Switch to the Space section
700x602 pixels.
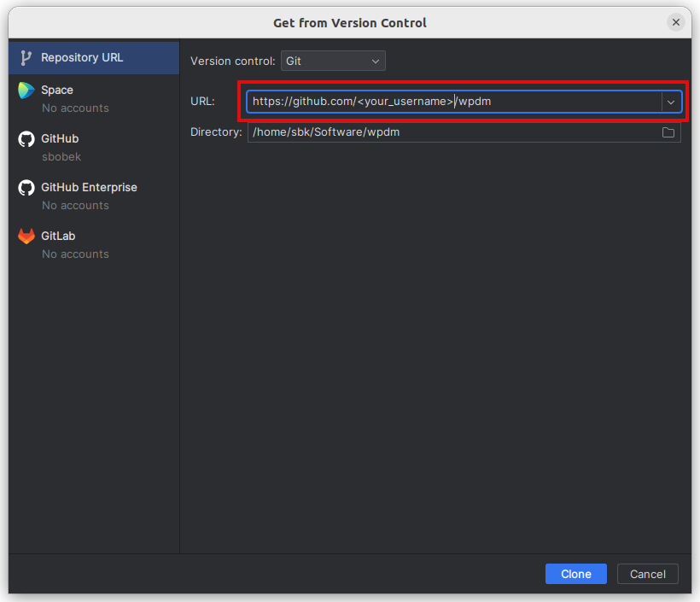(57, 90)
